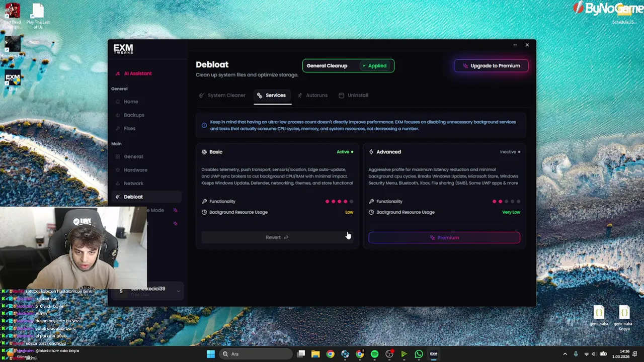Click the EXM taskbar icon

pyautogui.click(x=434, y=354)
